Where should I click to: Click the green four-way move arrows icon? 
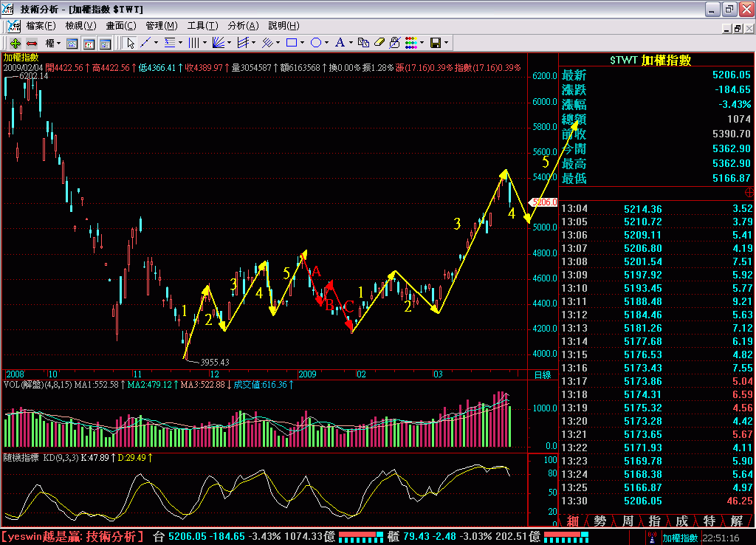[15, 44]
